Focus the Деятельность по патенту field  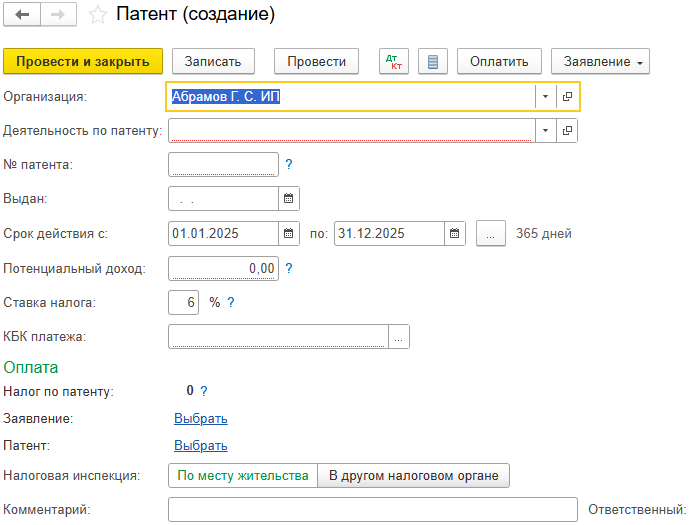click(352, 131)
